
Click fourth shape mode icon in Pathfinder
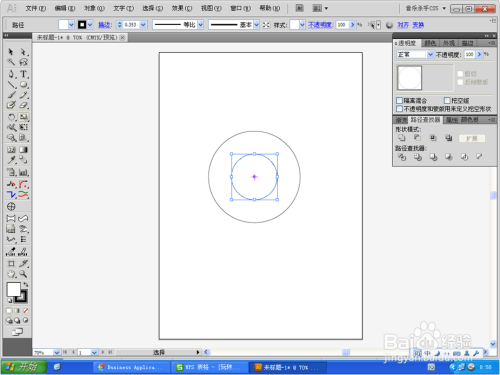coord(448,138)
